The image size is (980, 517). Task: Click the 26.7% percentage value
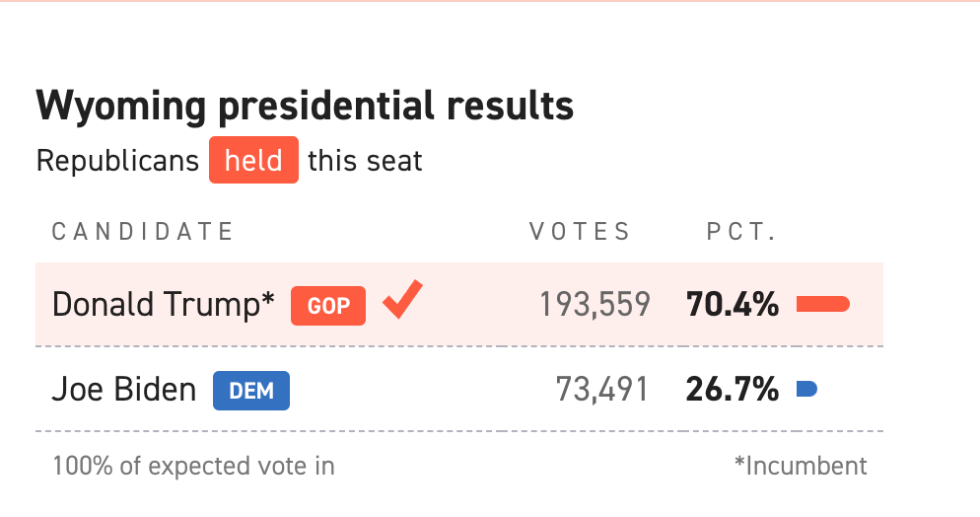pyautogui.click(x=732, y=390)
